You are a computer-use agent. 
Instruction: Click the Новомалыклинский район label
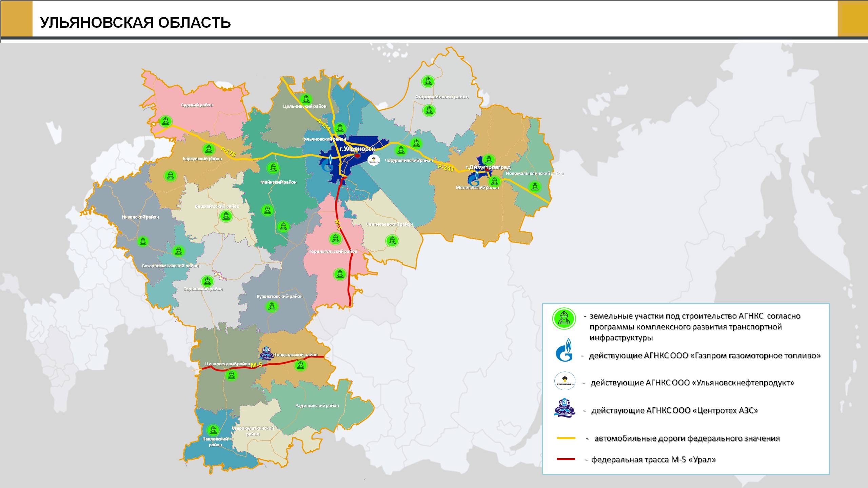pos(535,174)
